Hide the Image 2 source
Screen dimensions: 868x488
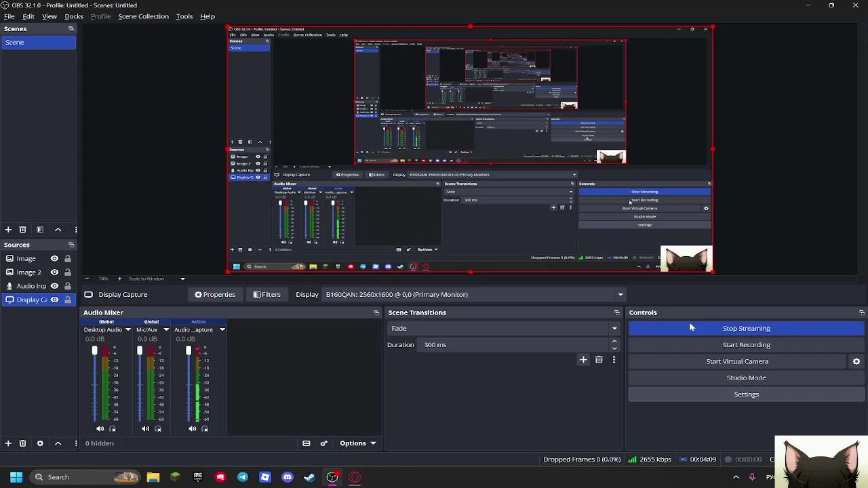point(54,272)
